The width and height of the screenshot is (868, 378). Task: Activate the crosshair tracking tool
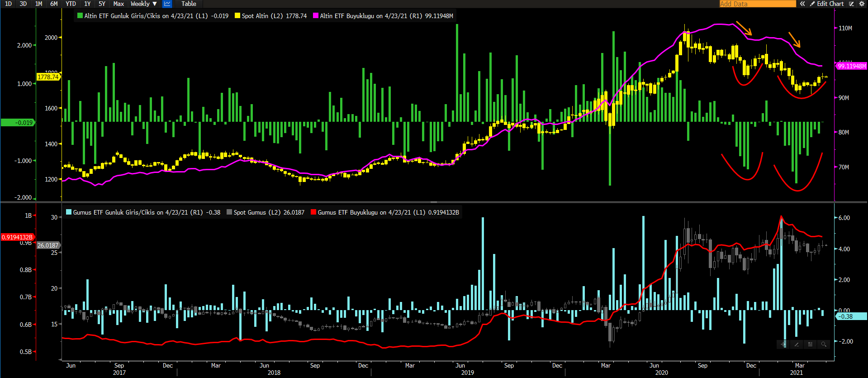(x=783, y=345)
